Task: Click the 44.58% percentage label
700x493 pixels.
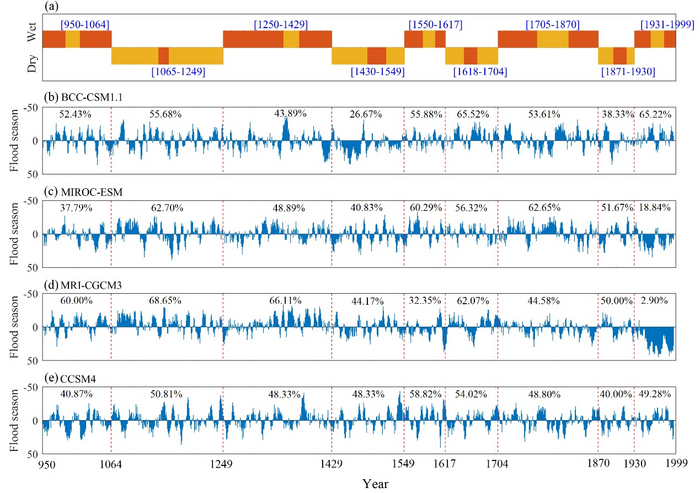Action: point(544,301)
